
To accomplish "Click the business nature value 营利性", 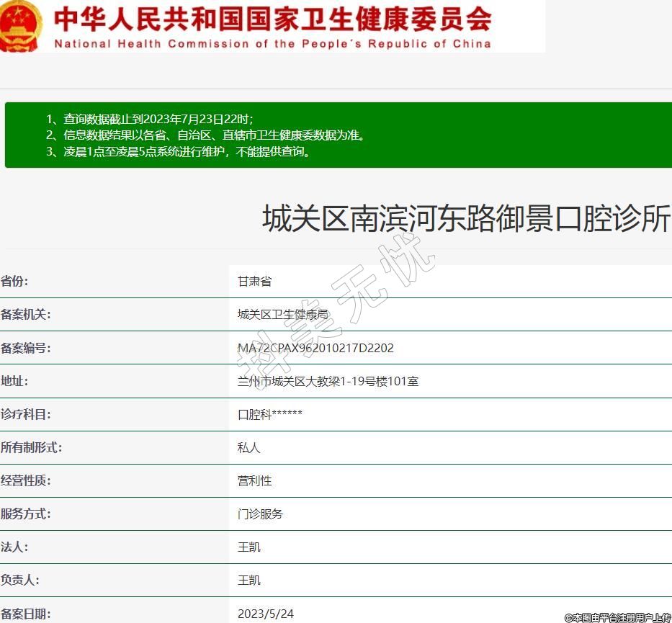I will 254,480.
